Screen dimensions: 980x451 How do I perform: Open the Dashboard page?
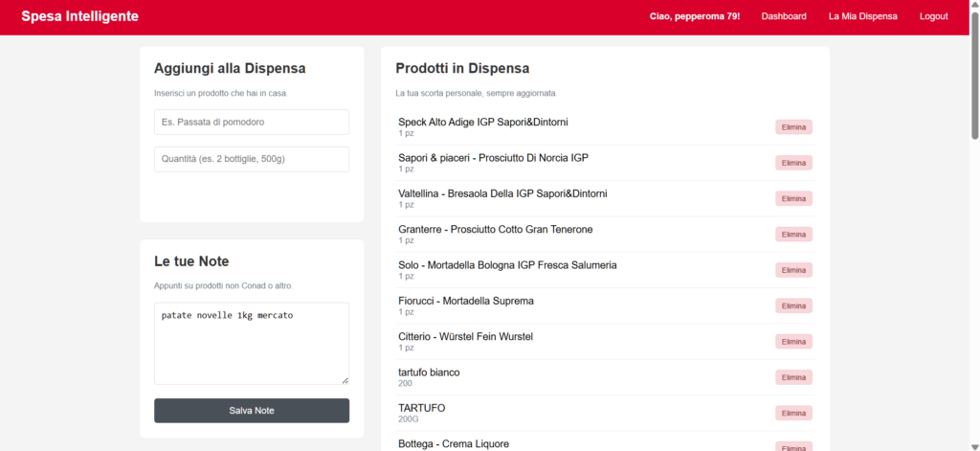coord(783,16)
